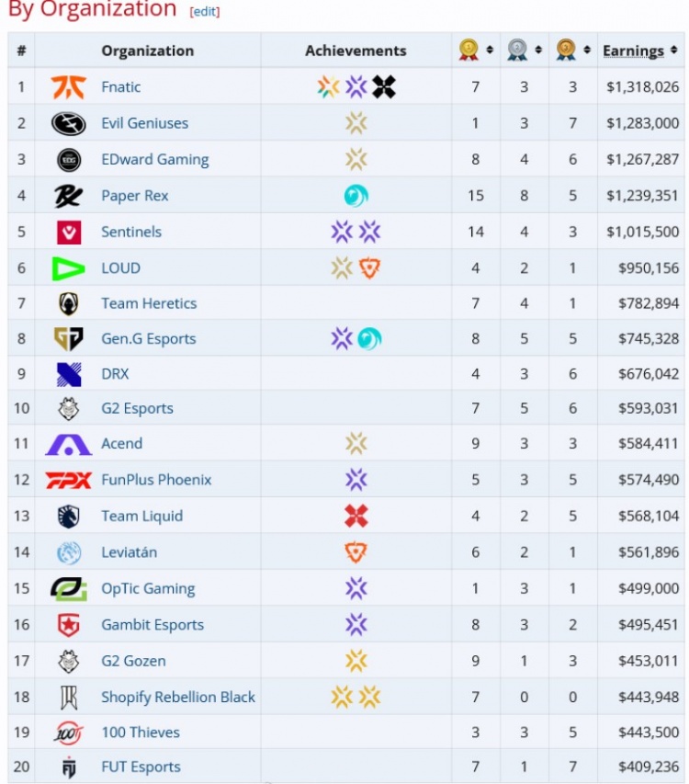Click the OpTic Gaming logo icon
This screenshot has width=689, height=784.
[x=69, y=589]
